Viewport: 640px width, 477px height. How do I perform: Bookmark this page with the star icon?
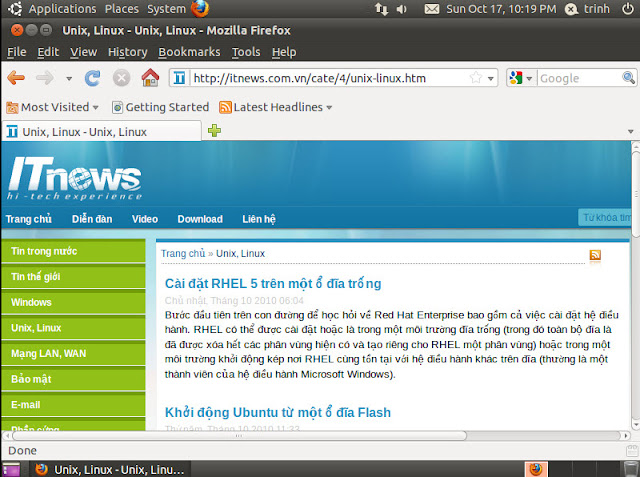(x=476, y=78)
